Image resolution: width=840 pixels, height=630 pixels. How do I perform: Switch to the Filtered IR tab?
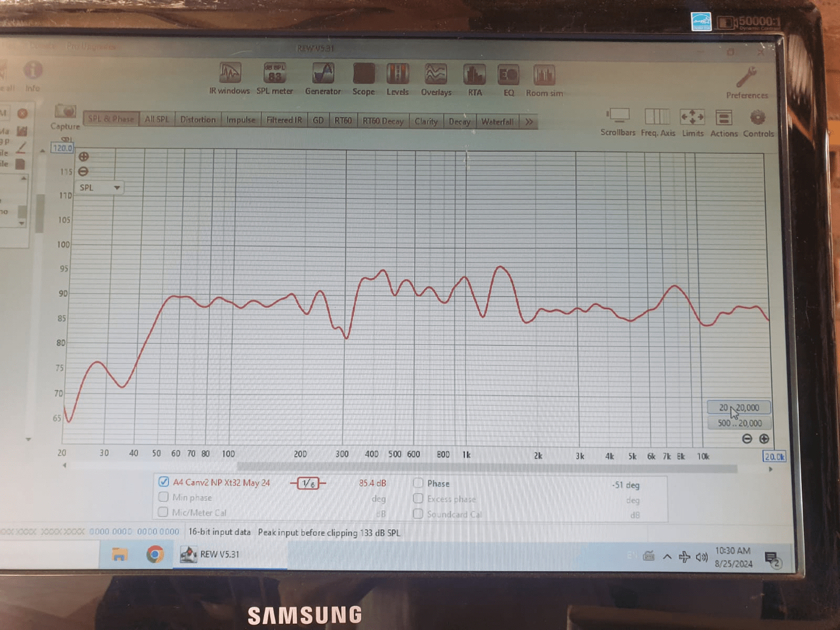coord(284,120)
